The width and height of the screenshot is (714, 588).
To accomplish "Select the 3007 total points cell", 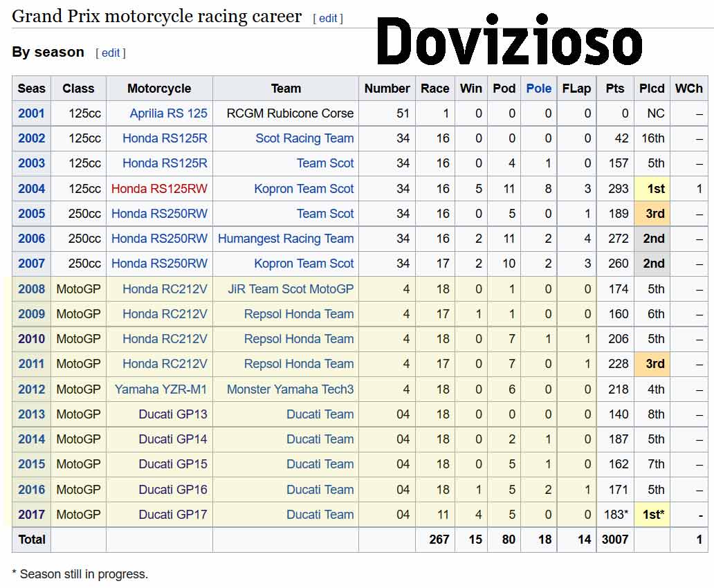I will point(615,540).
